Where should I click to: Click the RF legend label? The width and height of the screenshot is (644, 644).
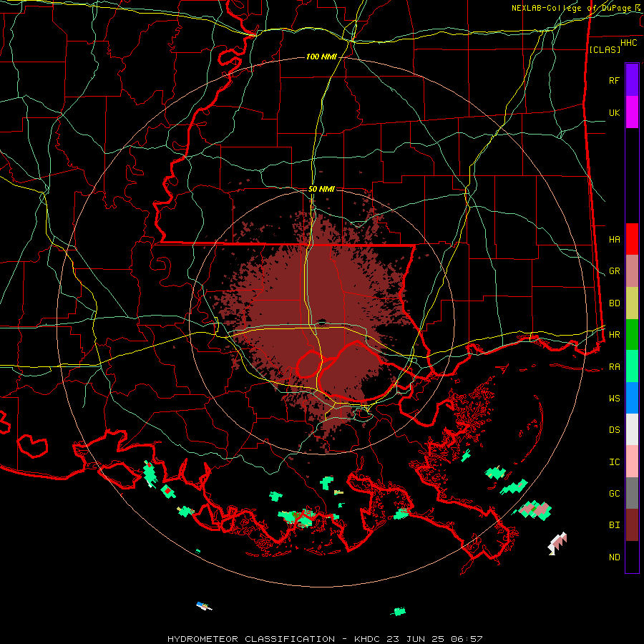coord(614,80)
